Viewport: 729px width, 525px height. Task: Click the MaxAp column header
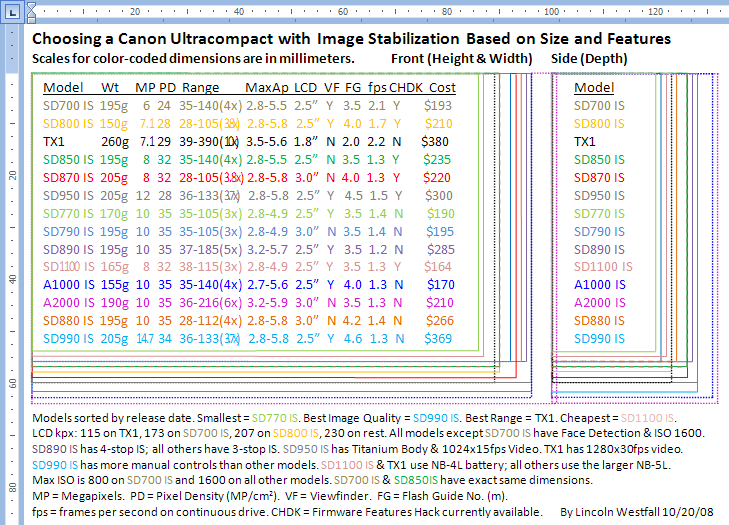[265, 87]
